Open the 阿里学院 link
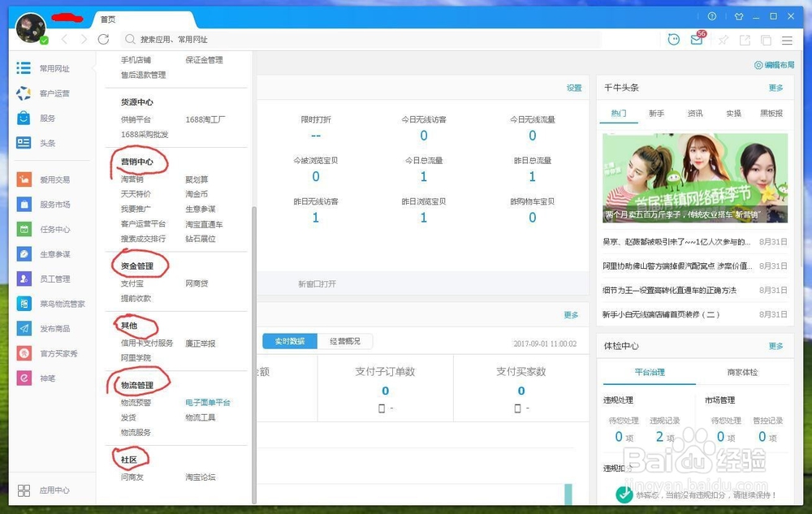 [136, 357]
